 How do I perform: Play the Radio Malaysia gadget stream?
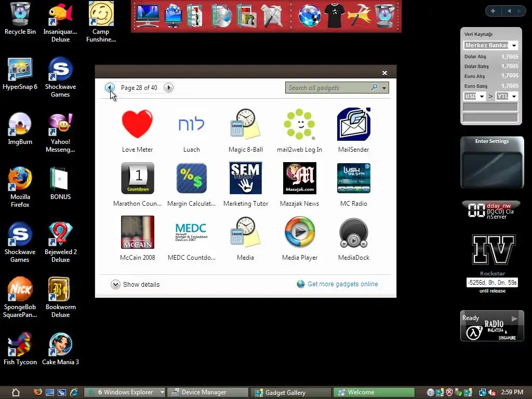[x=514, y=318]
